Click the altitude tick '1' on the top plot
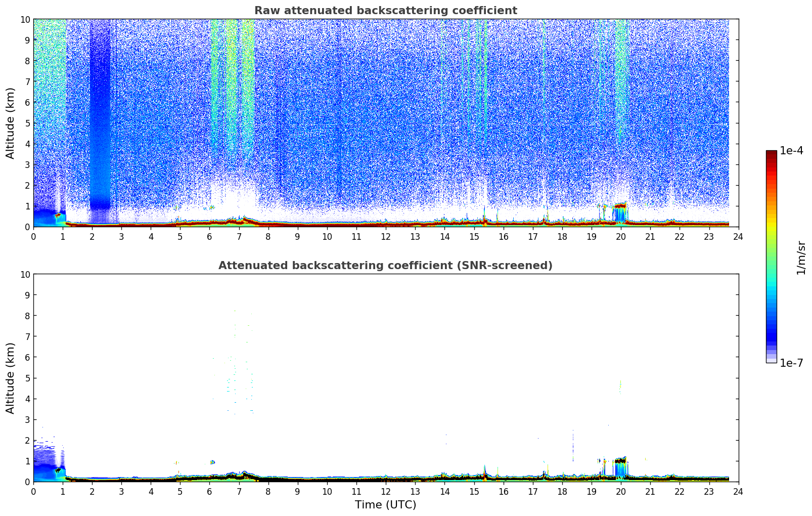This screenshot has width=812, height=516. point(28,206)
